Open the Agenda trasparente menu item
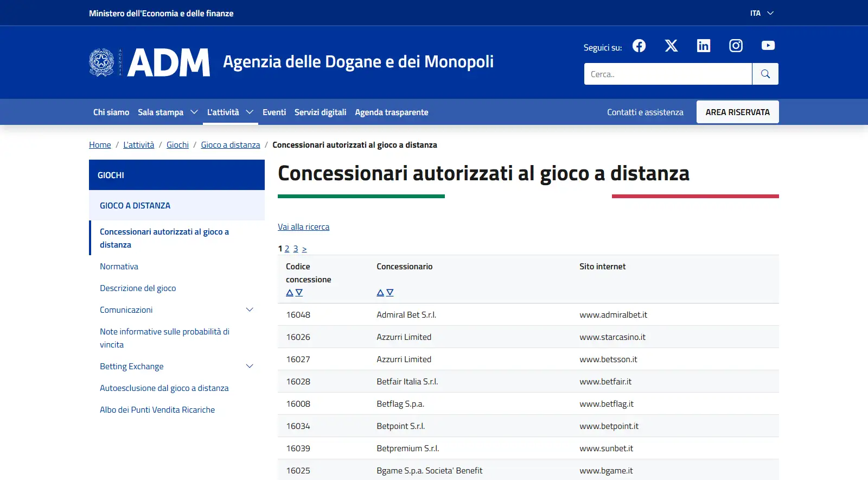The image size is (868, 480). (392, 112)
